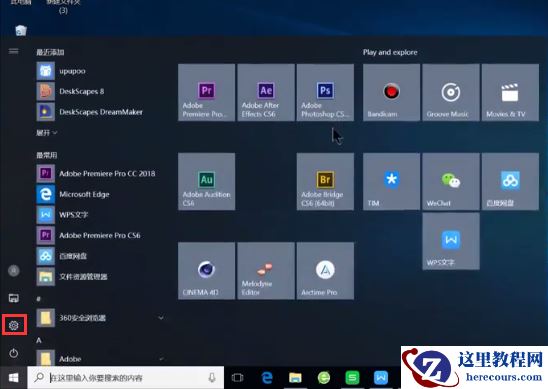Expand the 360安全浏览器 folder

[x=100, y=318]
